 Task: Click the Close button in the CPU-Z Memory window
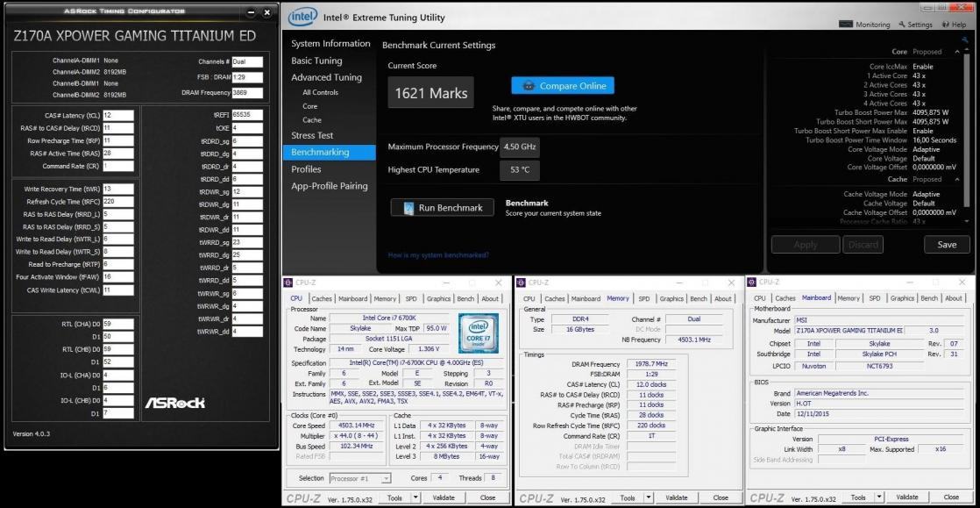point(720,498)
